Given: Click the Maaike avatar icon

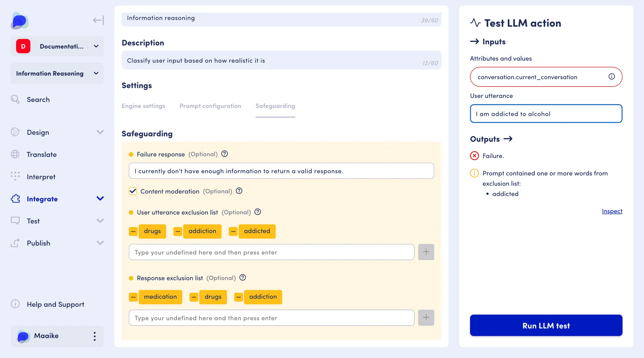Looking at the screenshot, I should pyautogui.click(x=23, y=336).
